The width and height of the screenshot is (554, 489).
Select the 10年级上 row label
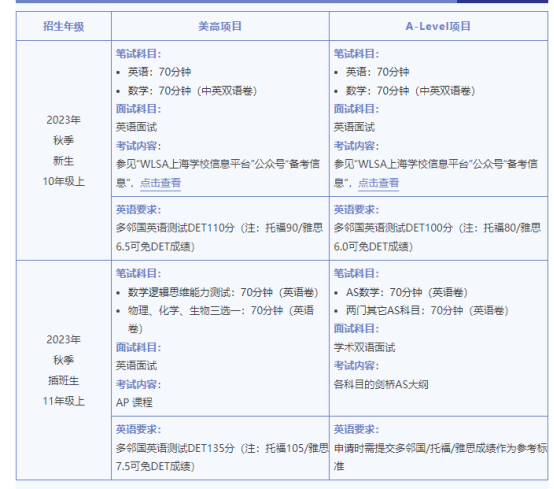pos(64,181)
